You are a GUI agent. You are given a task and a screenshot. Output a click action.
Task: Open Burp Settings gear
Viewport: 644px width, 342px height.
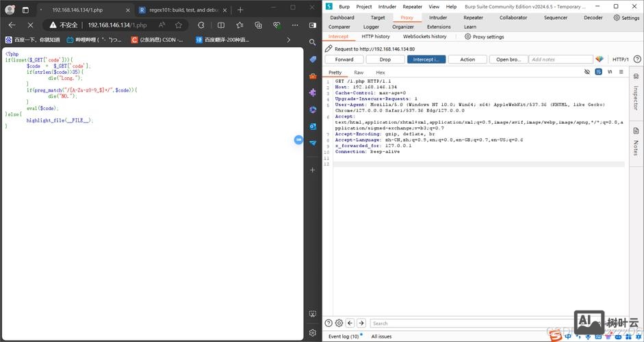coord(626,18)
